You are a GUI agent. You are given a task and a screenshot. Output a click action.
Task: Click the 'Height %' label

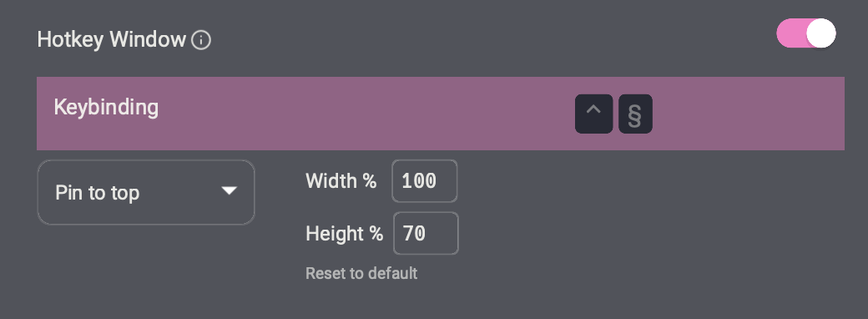coord(345,234)
